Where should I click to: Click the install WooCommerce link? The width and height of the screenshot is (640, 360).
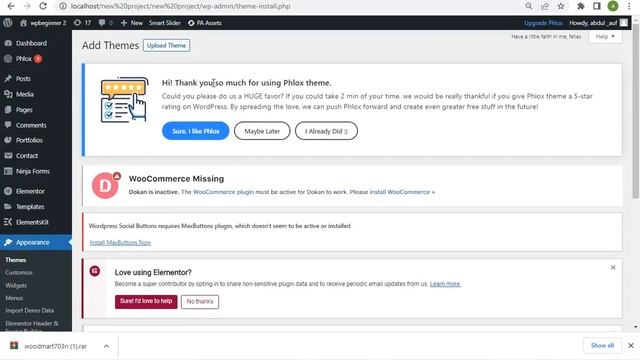402,192
